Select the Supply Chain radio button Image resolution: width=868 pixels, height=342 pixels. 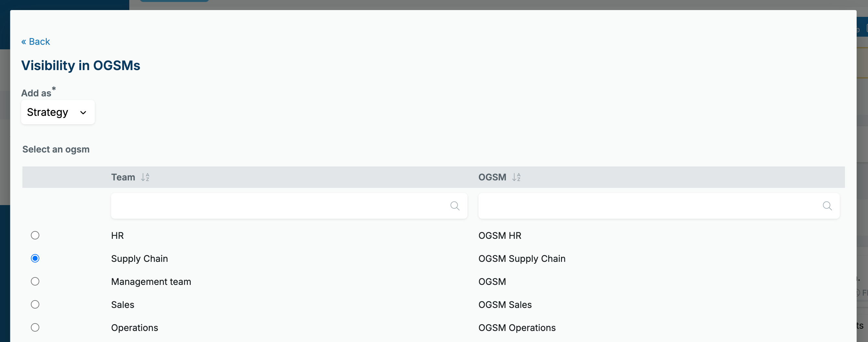pos(35,258)
